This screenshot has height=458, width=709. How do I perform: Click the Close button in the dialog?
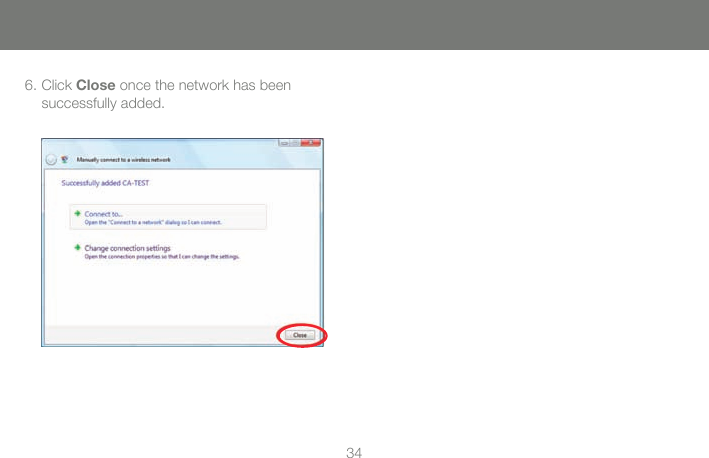click(300, 335)
